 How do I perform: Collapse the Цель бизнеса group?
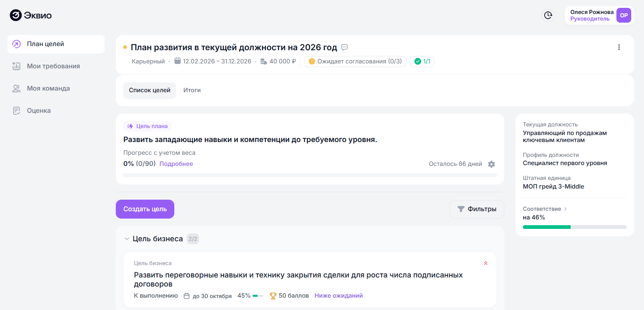pyautogui.click(x=127, y=239)
